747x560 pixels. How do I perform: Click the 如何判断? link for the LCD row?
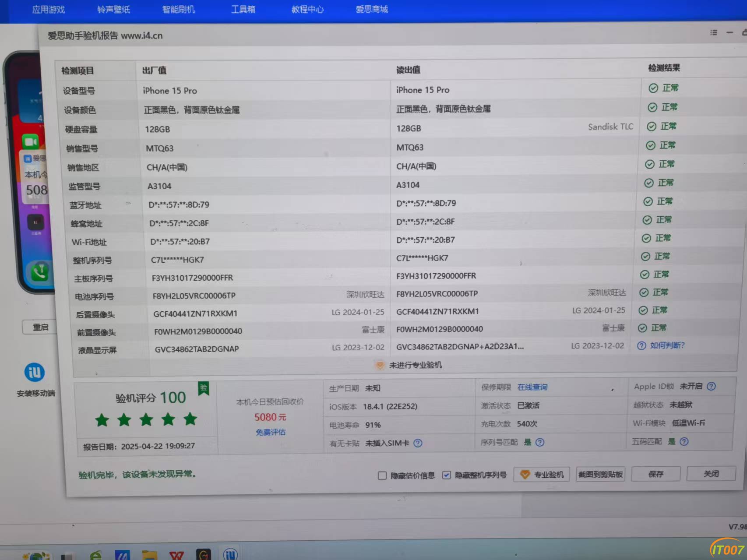pos(667,345)
